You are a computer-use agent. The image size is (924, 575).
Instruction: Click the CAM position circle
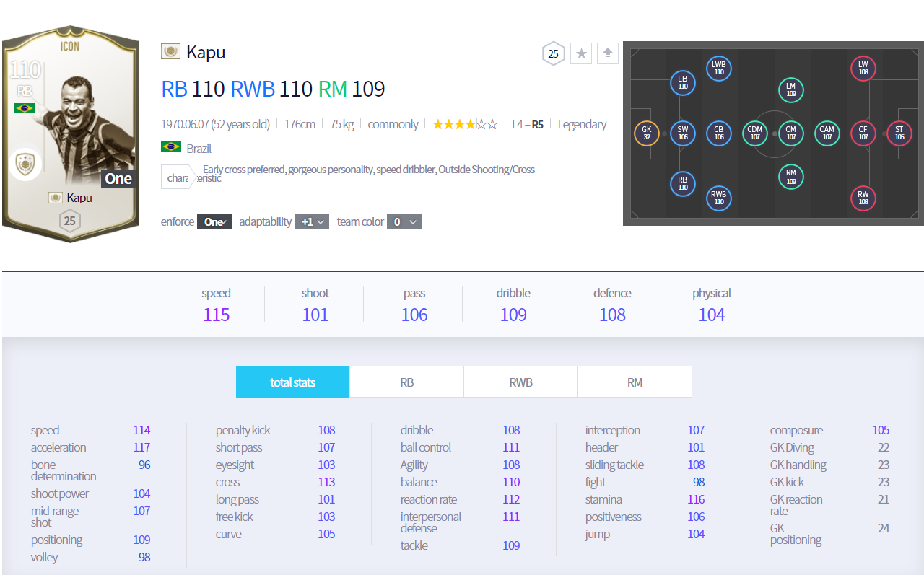(x=827, y=133)
